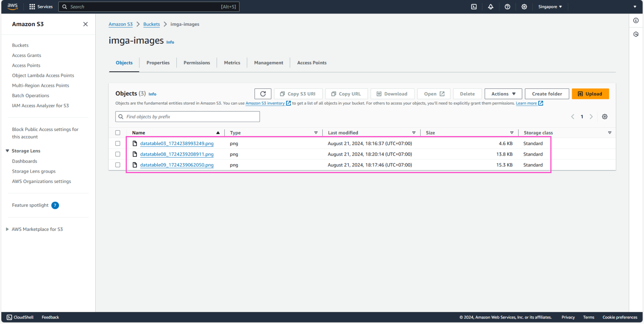Open the Actions dropdown
The image size is (644, 324).
tap(503, 94)
